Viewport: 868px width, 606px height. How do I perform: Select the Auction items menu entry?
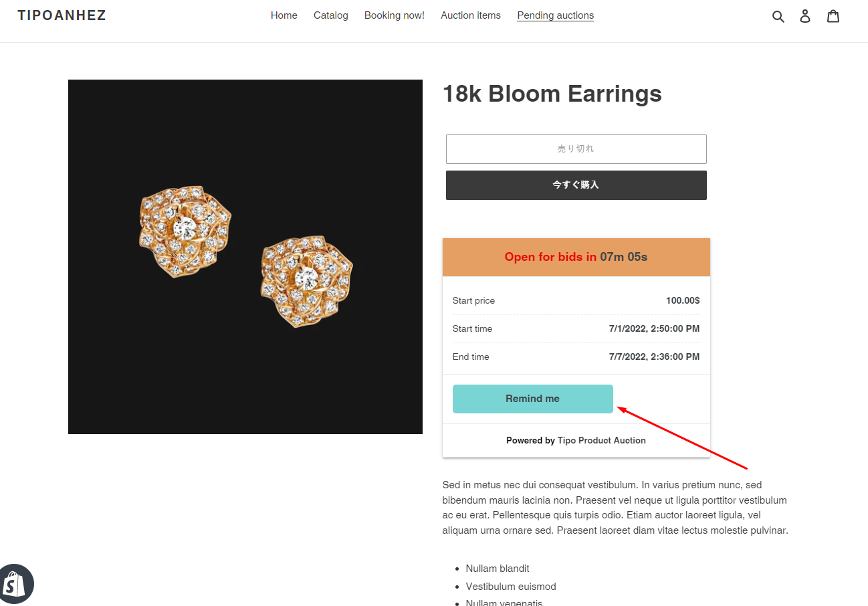(470, 15)
